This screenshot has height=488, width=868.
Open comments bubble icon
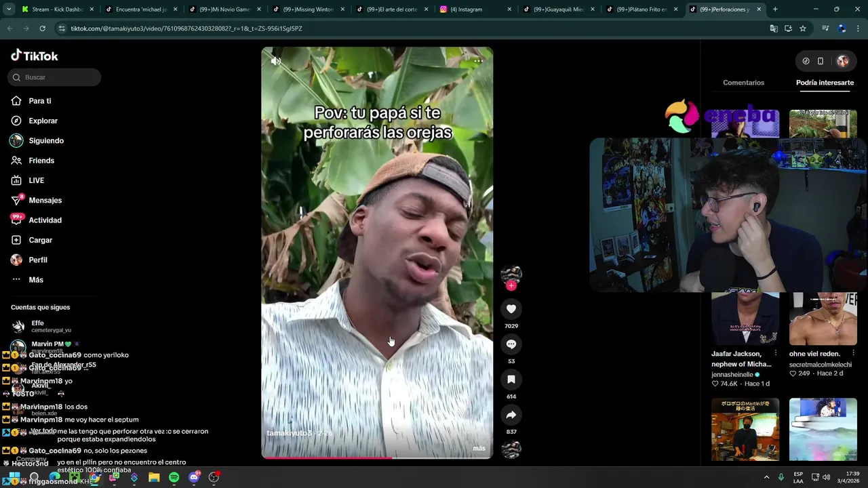tap(511, 344)
